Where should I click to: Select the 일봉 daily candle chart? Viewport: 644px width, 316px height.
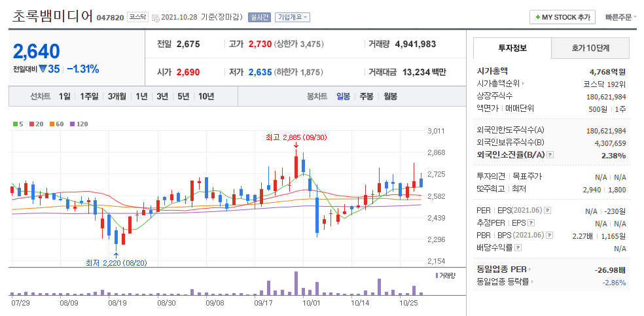pyautogui.click(x=343, y=96)
